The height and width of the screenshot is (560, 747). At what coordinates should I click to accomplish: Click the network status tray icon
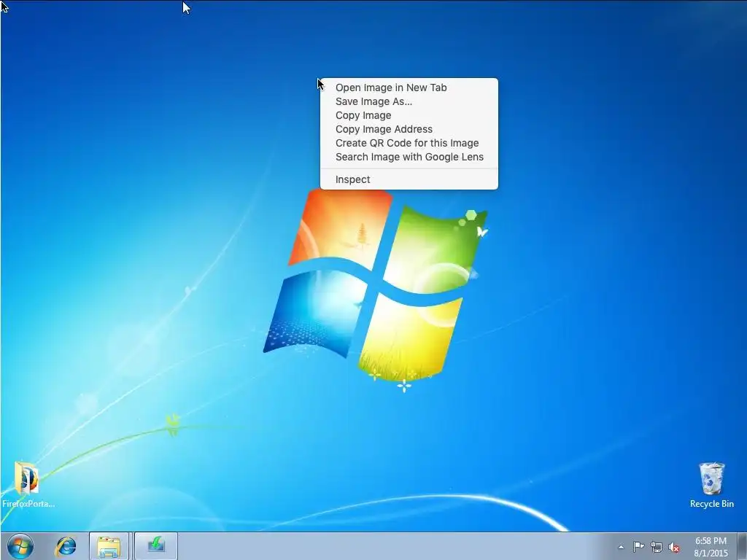click(x=657, y=547)
